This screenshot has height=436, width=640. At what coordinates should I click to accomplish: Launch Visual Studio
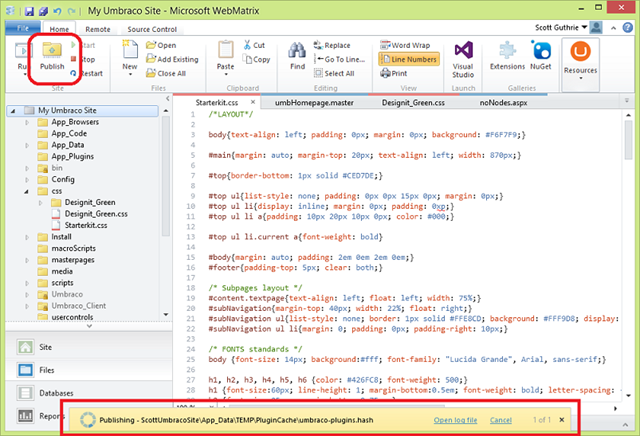(x=463, y=59)
